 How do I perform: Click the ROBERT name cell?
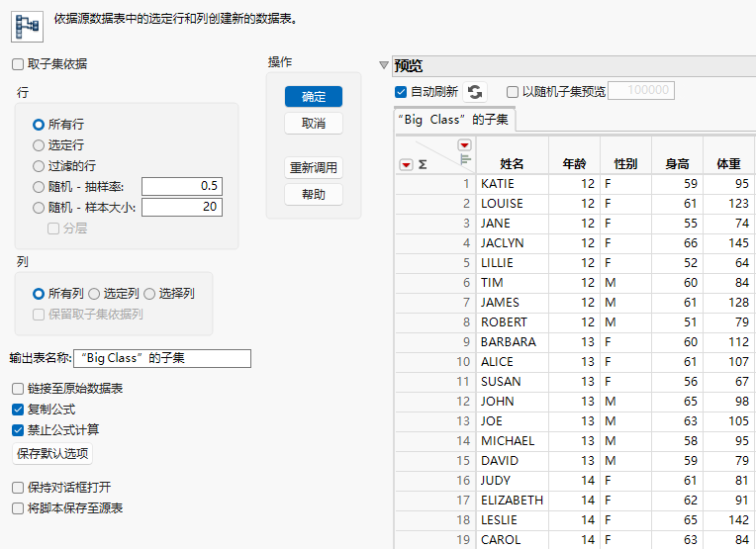coord(512,322)
